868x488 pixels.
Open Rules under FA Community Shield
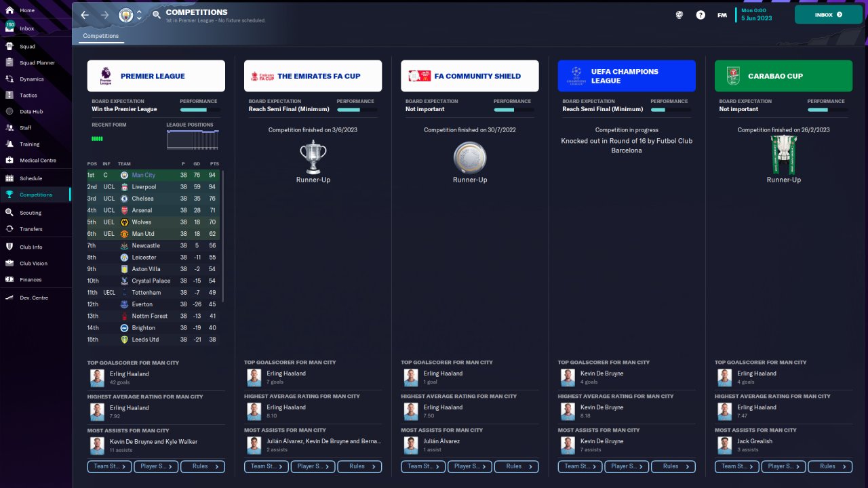517,466
